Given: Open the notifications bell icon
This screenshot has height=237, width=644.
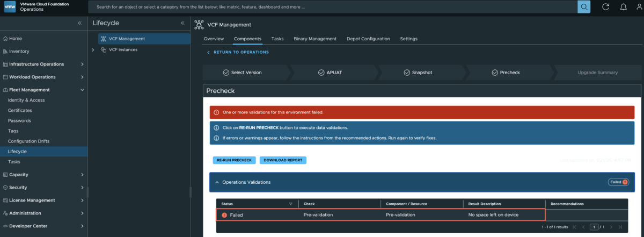Looking at the screenshot, I should [623, 7].
